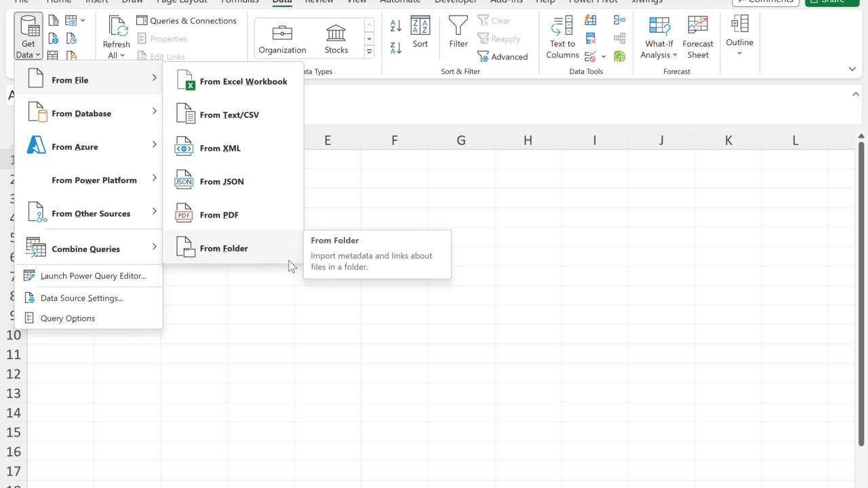Select the Stocks data type icon
868x488 pixels.
click(x=336, y=33)
